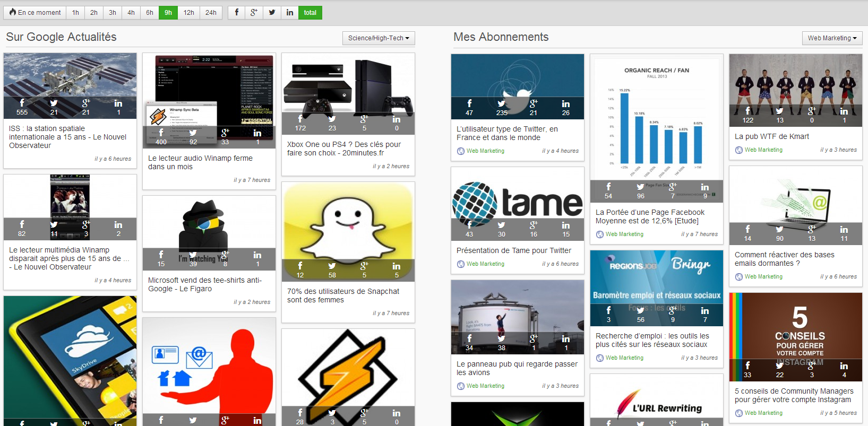Select the 1h time filter
This screenshot has width=868, height=426.
pyautogui.click(x=75, y=12)
